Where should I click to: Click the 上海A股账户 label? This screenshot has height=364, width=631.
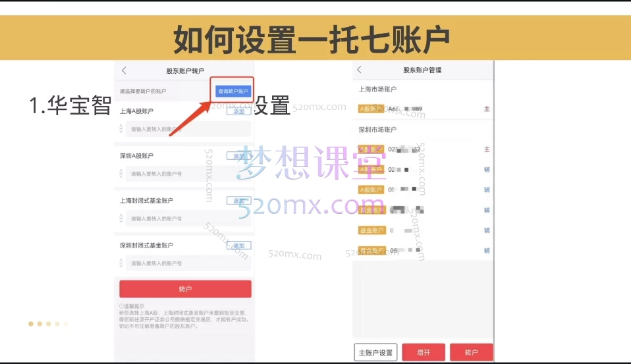click(136, 111)
